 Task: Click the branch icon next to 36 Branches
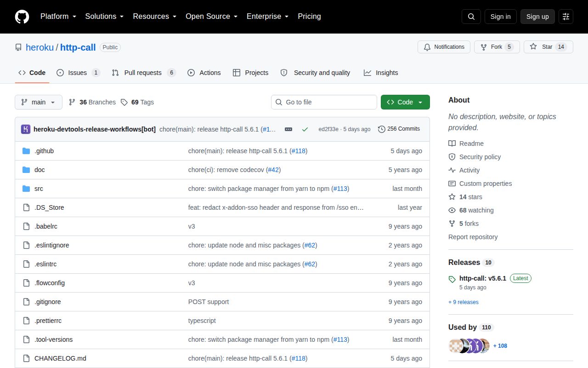coord(72,102)
